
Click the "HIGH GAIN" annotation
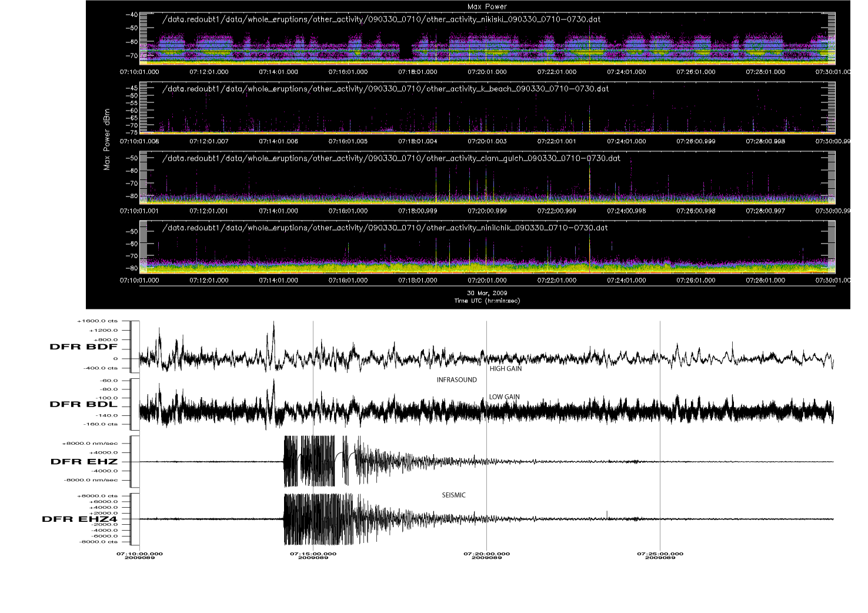click(506, 369)
